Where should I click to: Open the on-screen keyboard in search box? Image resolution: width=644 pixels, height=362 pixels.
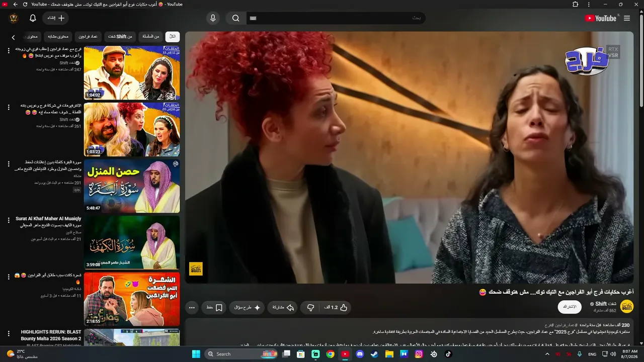(253, 18)
